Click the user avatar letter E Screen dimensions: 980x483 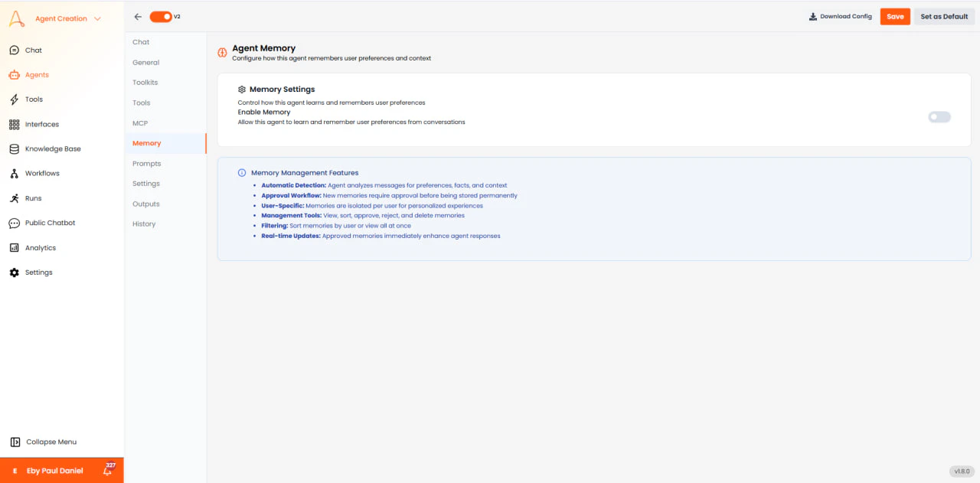click(15, 471)
